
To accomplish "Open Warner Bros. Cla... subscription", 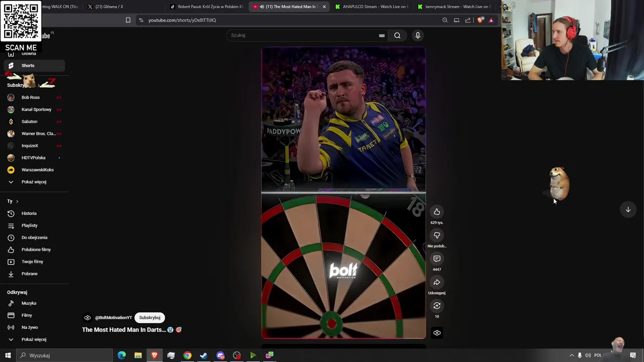I will tap(34, 134).
